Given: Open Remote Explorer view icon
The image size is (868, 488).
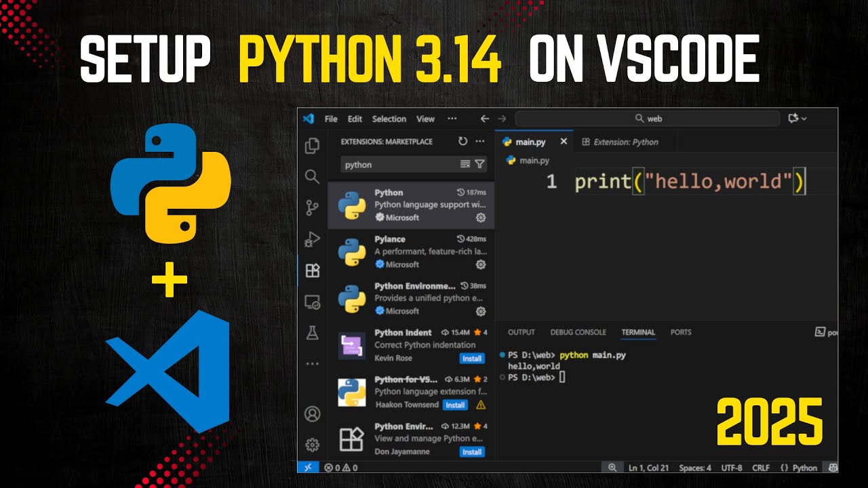Looking at the screenshot, I should [312, 302].
